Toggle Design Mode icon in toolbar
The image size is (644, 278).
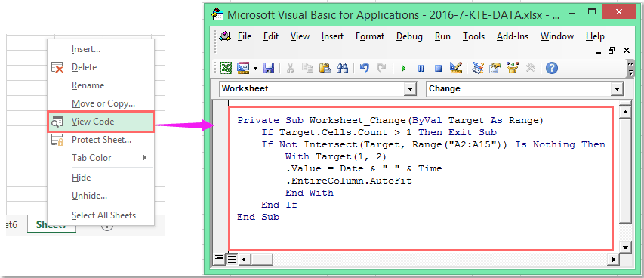pos(456,68)
